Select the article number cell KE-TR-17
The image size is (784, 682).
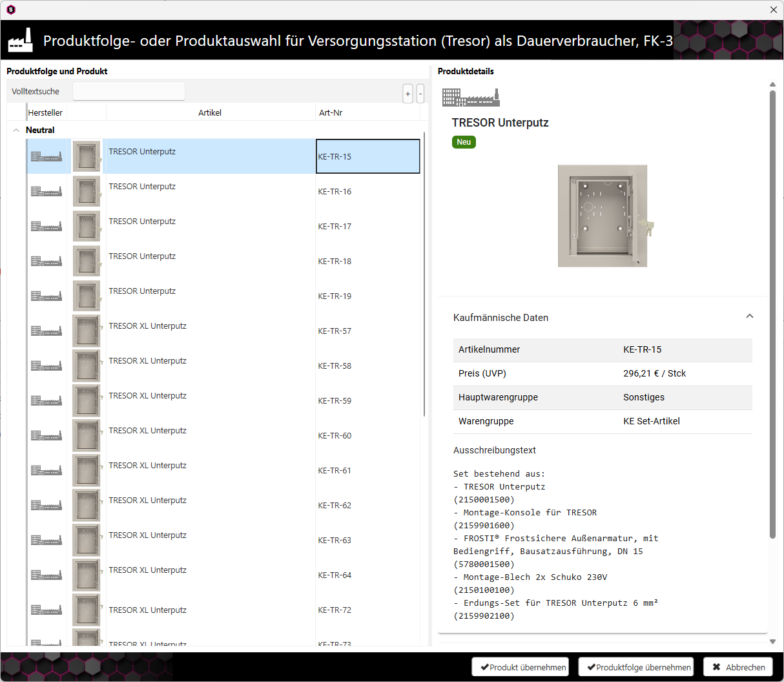pos(368,226)
